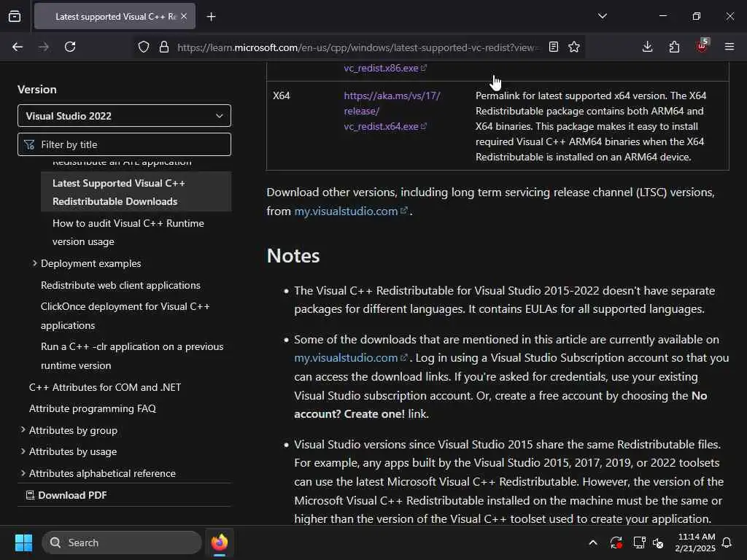Reload the current page

[x=70, y=47]
